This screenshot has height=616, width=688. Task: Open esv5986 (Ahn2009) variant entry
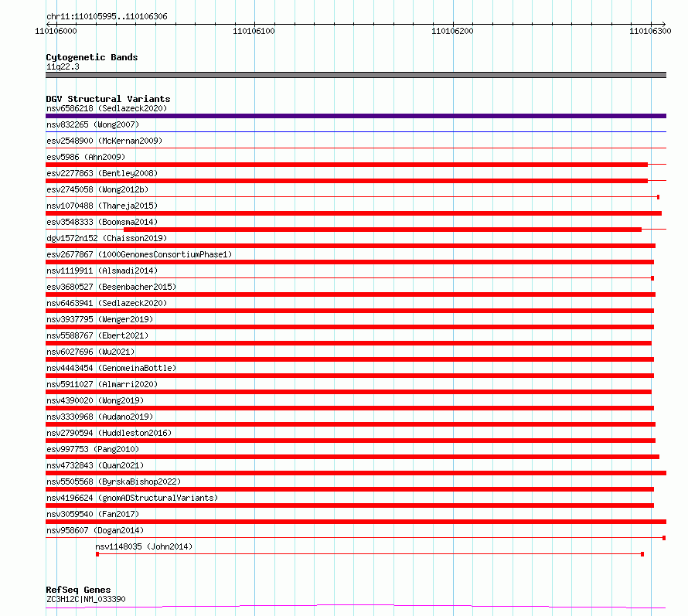click(x=86, y=157)
